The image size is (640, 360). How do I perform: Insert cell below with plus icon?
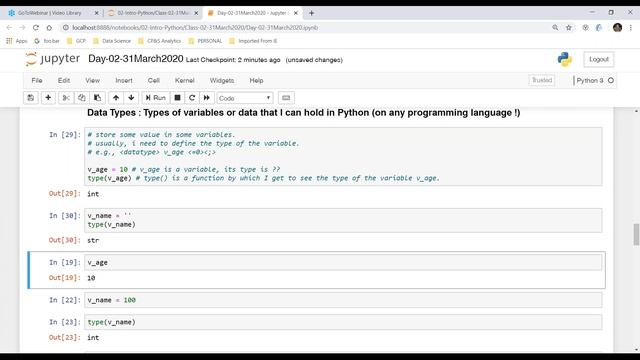tap(48, 98)
